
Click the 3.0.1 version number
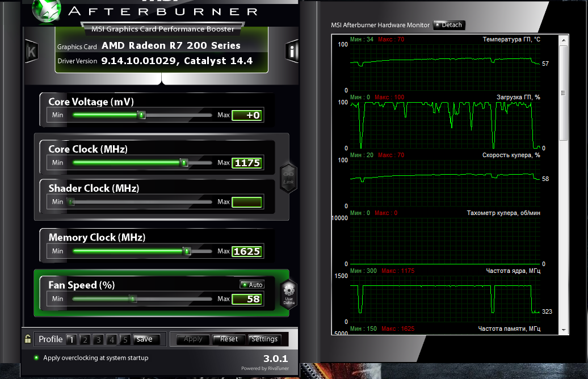pos(276,359)
